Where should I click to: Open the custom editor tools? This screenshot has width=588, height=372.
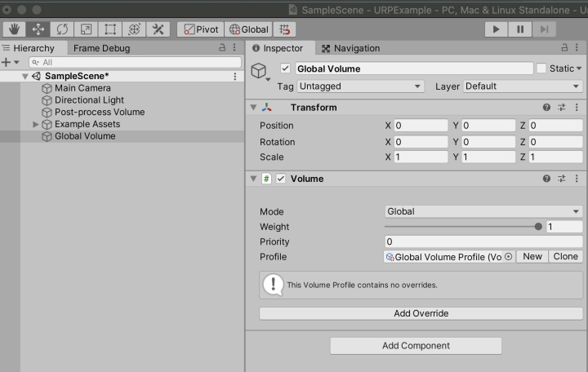(158, 29)
